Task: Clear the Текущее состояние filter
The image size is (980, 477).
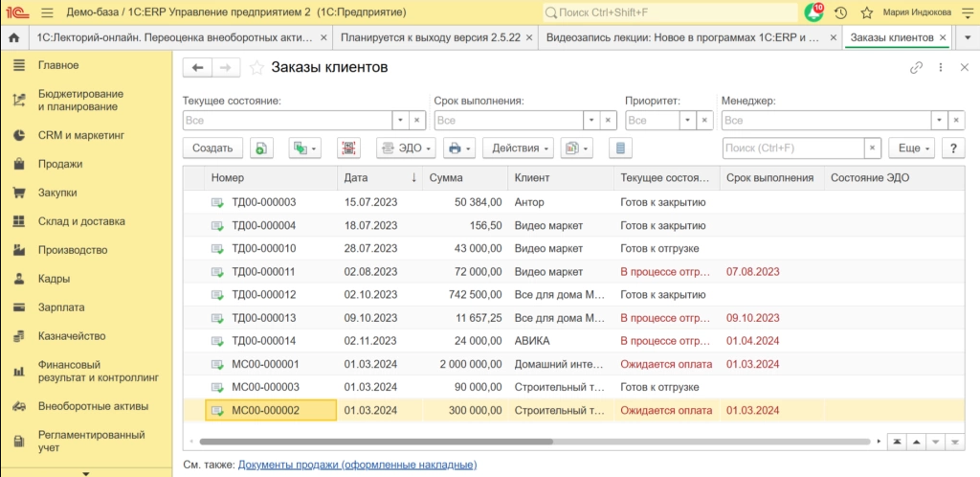Action: click(417, 120)
